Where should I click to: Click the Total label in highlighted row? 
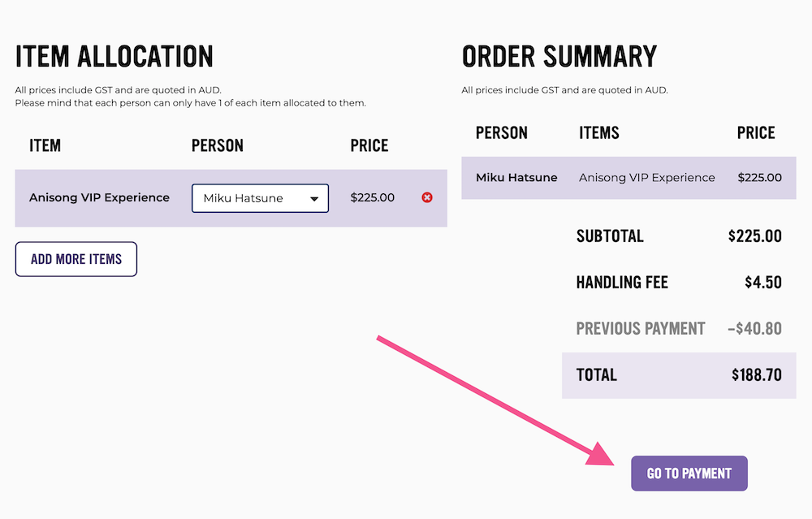[x=597, y=374]
